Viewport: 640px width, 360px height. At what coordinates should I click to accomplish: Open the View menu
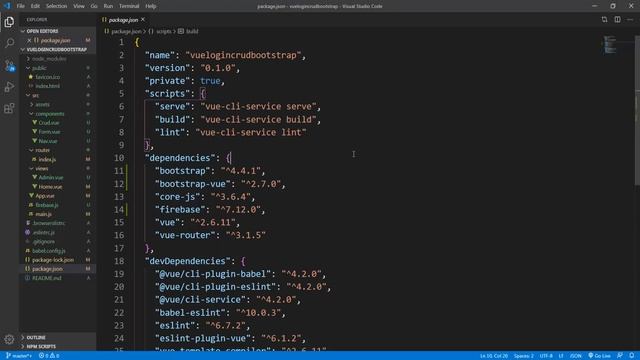(79, 6)
